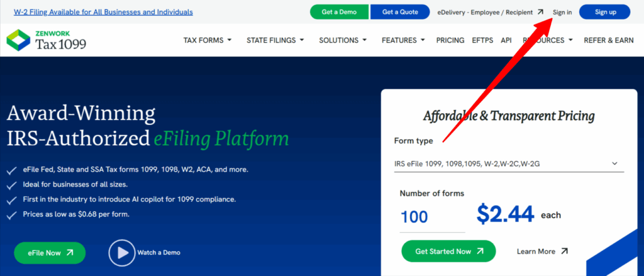This screenshot has height=276, width=644.
Task: Open the EFTPS menu item
Action: (x=482, y=40)
